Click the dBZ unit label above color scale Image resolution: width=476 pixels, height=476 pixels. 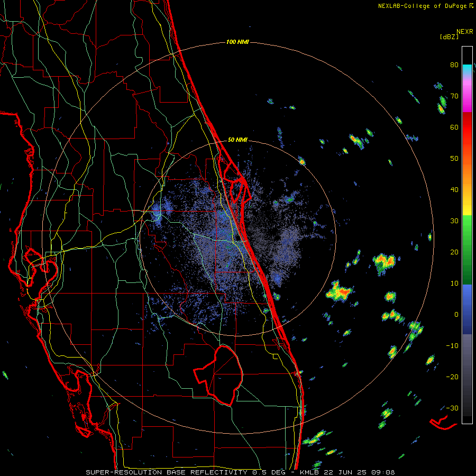pos(449,36)
